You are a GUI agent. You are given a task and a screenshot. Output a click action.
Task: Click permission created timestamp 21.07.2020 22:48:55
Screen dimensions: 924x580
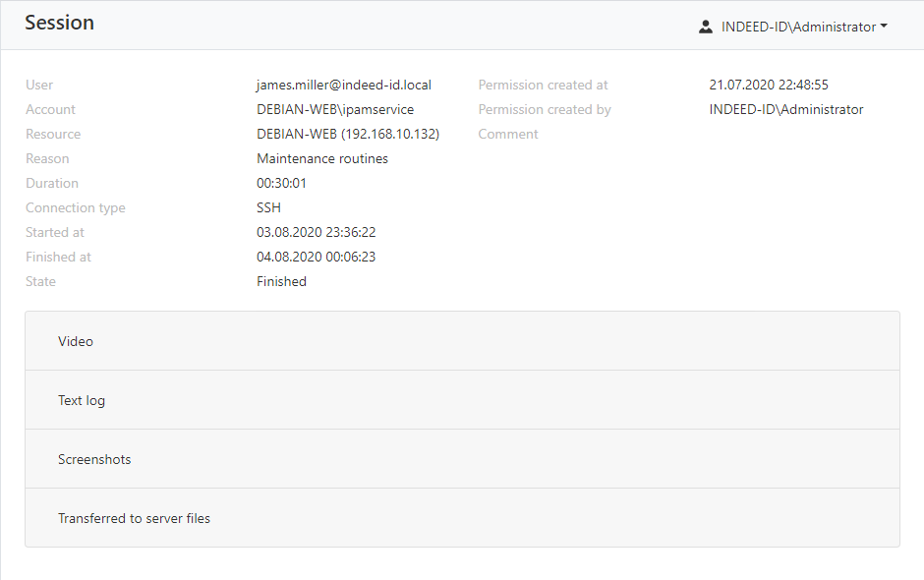coord(769,85)
